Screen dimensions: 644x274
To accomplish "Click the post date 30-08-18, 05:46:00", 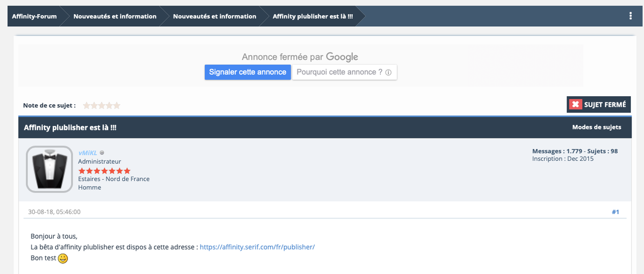I will 54,212.
